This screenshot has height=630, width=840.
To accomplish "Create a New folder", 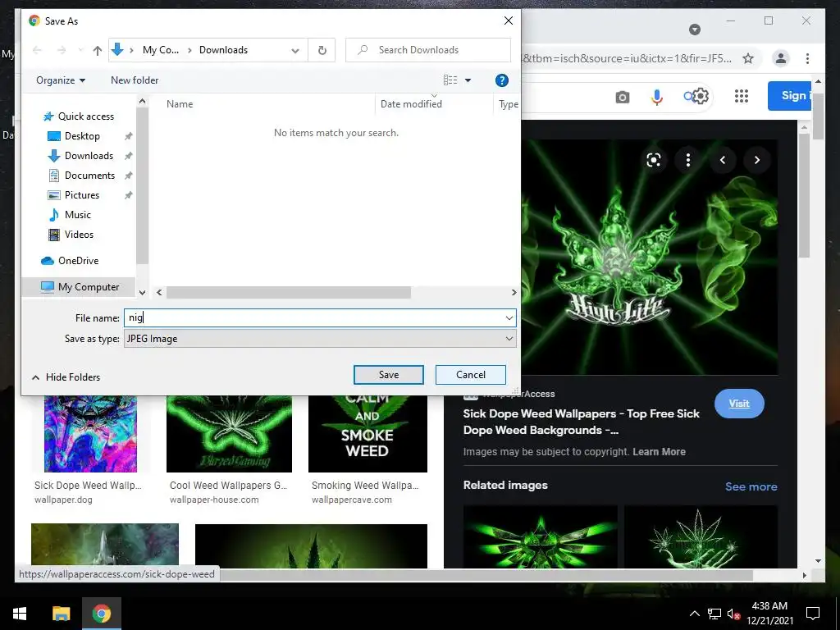I will (x=135, y=80).
